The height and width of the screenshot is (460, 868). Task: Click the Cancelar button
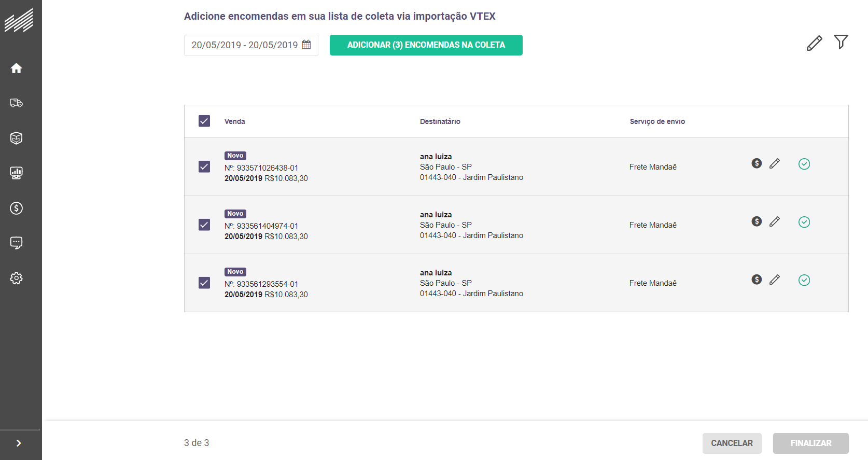point(732,443)
